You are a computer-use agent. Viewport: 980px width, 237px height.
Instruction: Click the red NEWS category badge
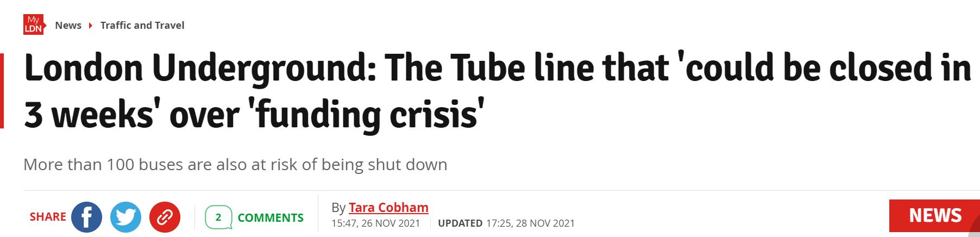(x=934, y=215)
